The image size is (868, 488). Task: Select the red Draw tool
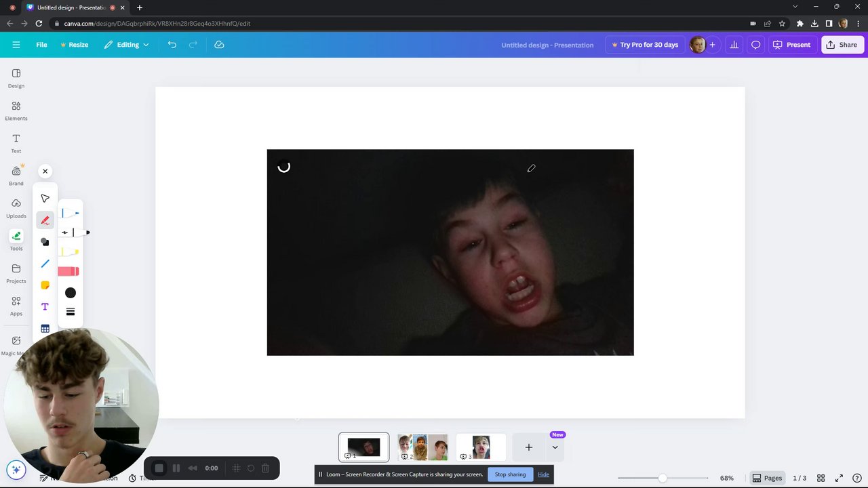45,220
